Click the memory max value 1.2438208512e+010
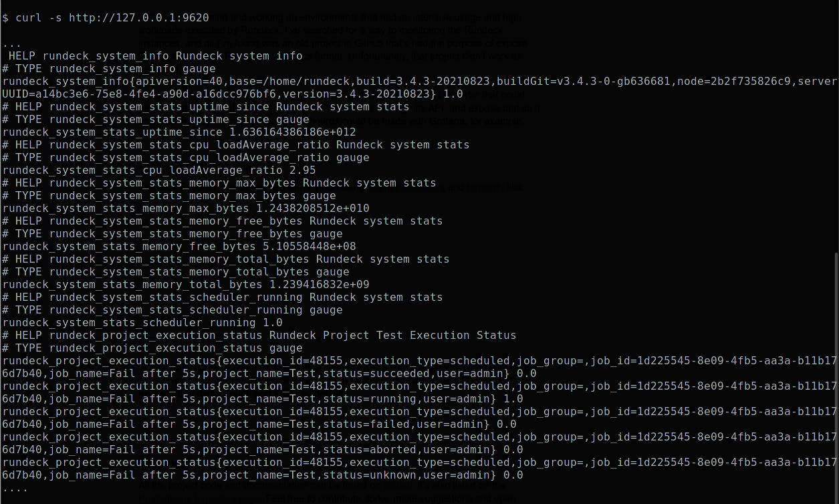Viewport: 839px width, 504px height. [313, 209]
